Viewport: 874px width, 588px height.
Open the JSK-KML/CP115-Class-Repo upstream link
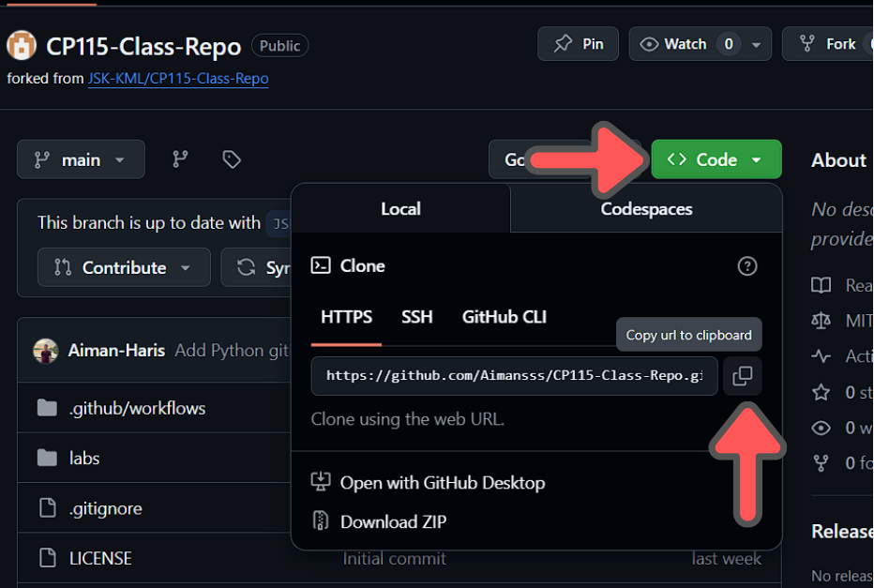click(x=178, y=79)
